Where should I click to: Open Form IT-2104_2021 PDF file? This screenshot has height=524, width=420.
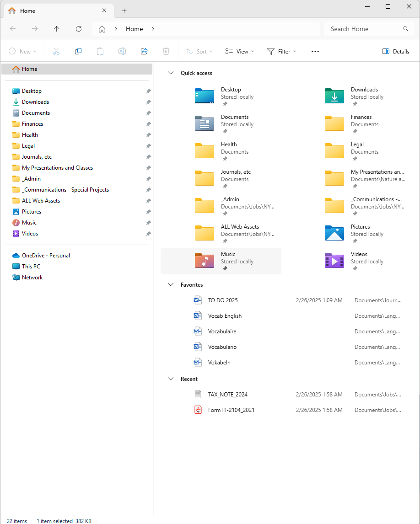click(231, 410)
